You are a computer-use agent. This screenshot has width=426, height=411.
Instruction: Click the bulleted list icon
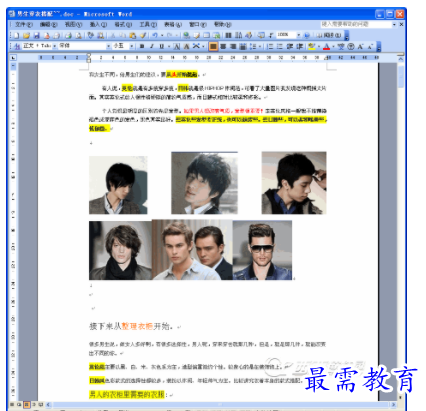280,46
